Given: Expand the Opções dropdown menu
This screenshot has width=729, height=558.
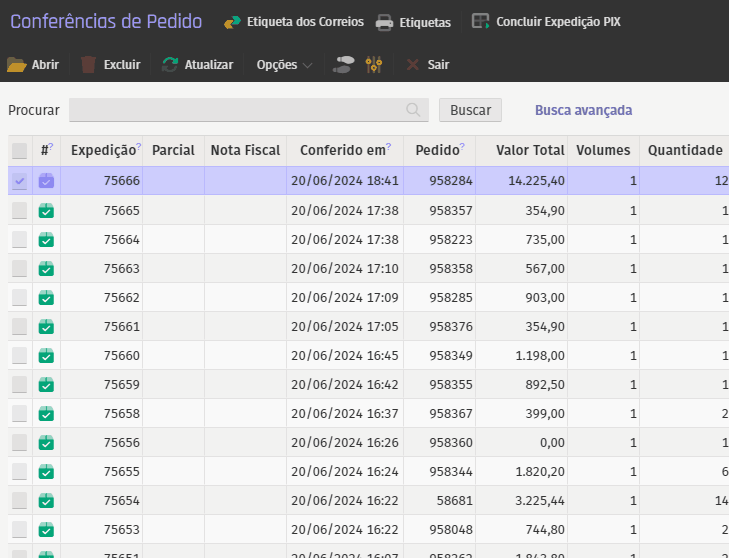Looking at the screenshot, I should 284,65.
